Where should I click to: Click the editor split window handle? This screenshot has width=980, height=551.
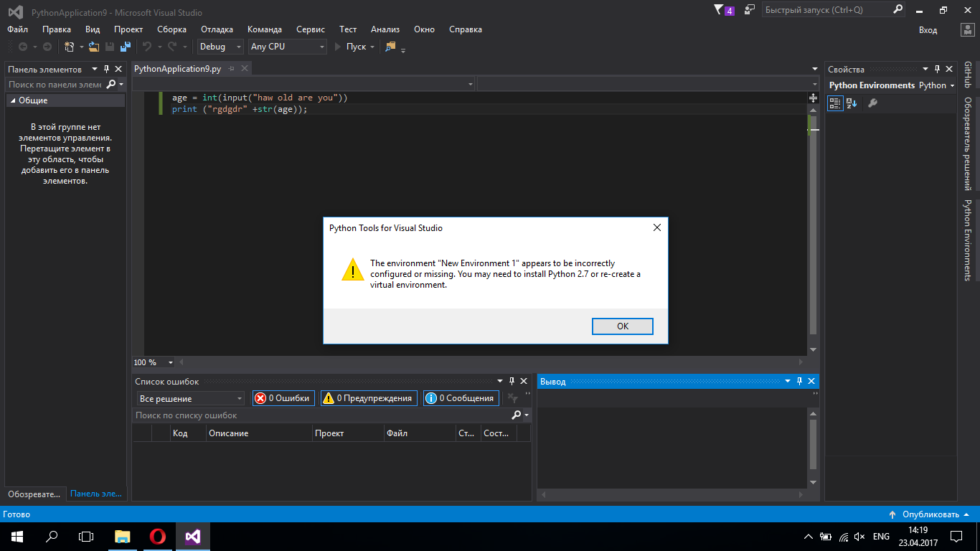point(813,97)
